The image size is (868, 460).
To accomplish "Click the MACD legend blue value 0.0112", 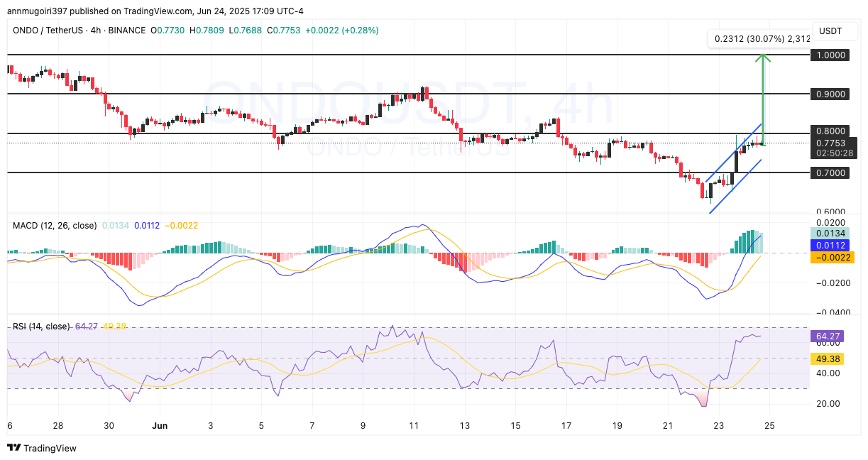I will point(148,226).
